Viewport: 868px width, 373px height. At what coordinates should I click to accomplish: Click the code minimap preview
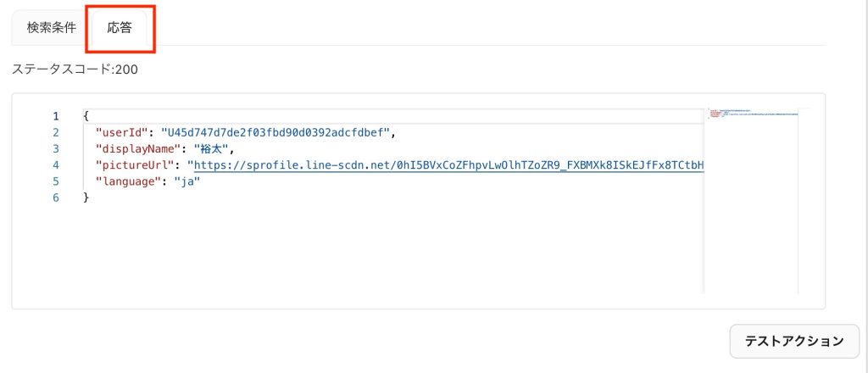coord(751,200)
